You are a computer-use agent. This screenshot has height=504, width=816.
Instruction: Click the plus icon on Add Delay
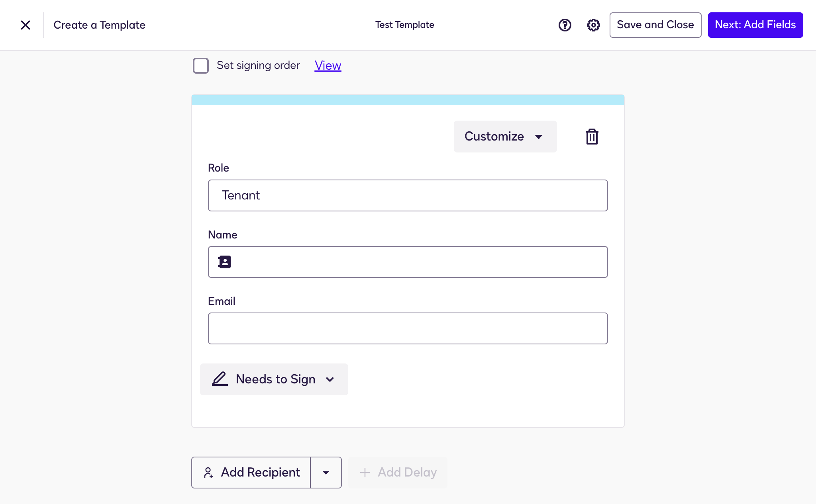(365, 473)
